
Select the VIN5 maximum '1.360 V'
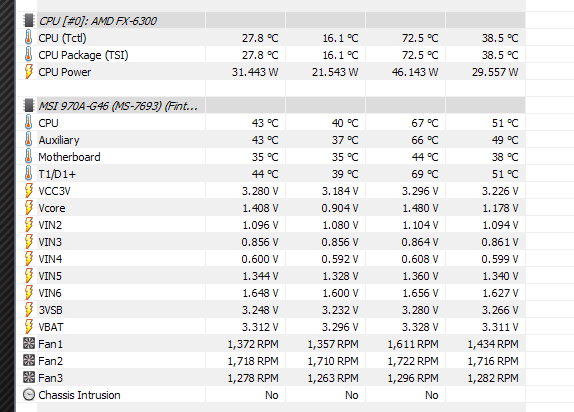pyautogui.click(x=420, y=276)
